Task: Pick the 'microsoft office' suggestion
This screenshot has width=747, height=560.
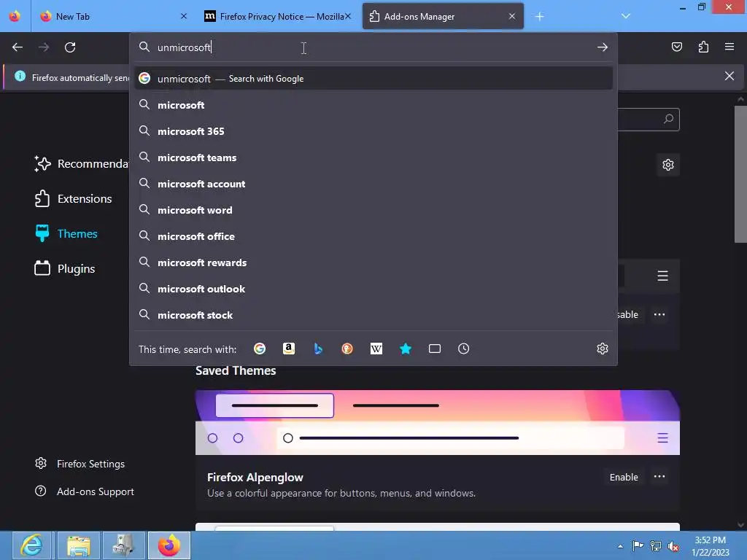Action: [373, 236]
